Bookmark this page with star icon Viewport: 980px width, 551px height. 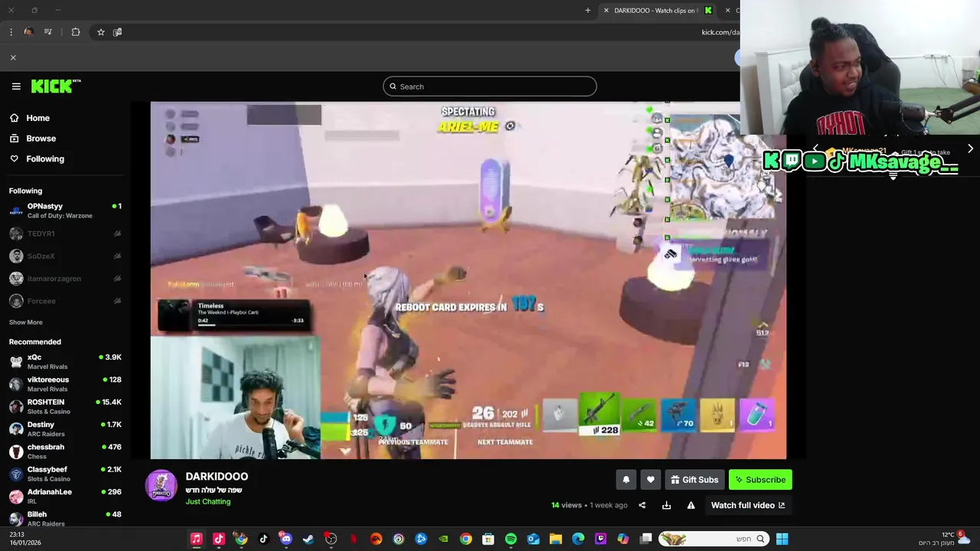(x=100, y=32)
